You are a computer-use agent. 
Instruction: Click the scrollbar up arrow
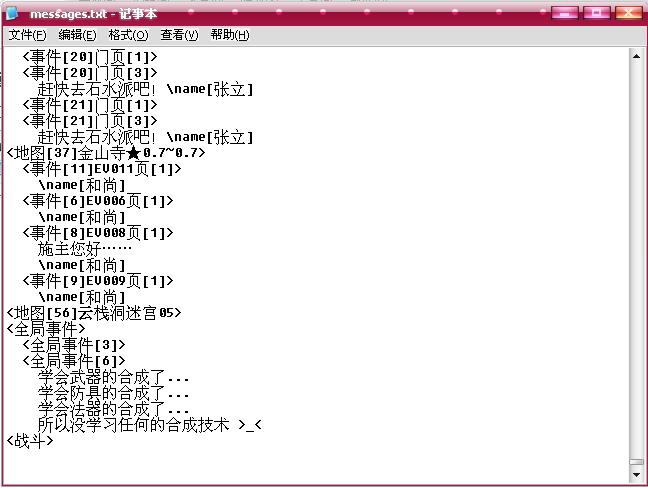(x=636, y=56)
